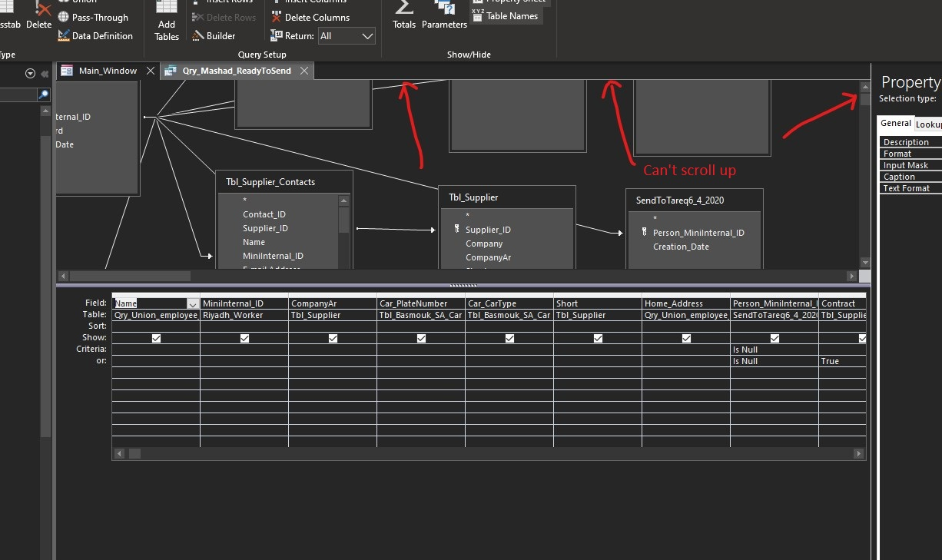Toggle Show checkbox under Short column
Viewport: 942px width, 560px height.
pyautogui.click(x=598, y=338)
